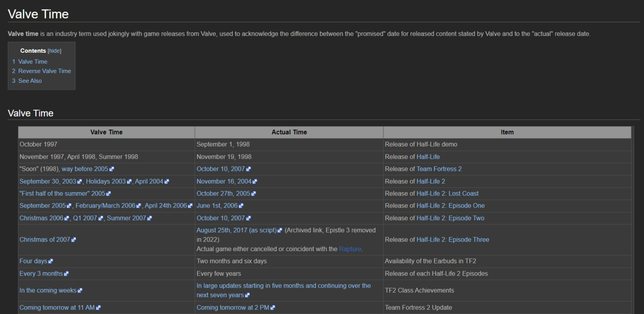Screen dimensions: 644x314
Task: Open 'April 2004' source link
Action: click(x=149, y=181)
